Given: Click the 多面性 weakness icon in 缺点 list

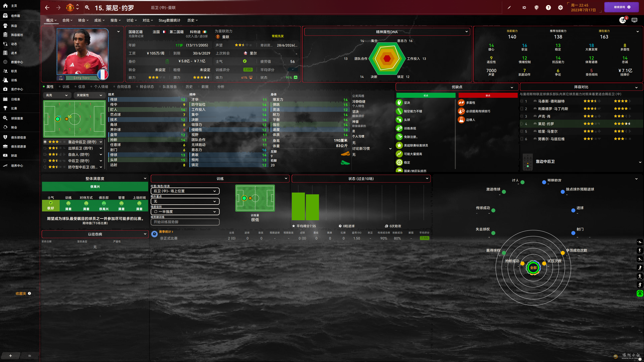Looking at the screenshot, I should (461, 103).
